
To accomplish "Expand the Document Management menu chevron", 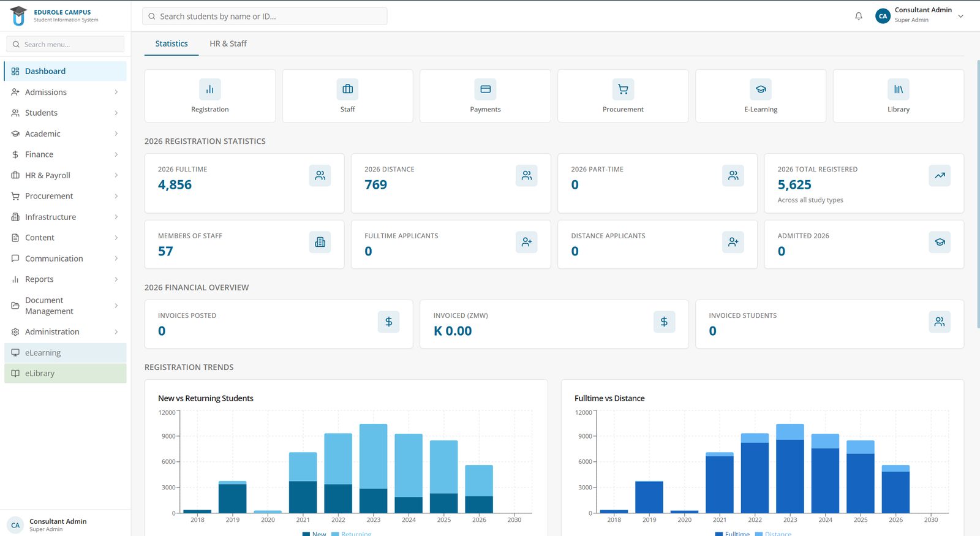I will point(116,306).
